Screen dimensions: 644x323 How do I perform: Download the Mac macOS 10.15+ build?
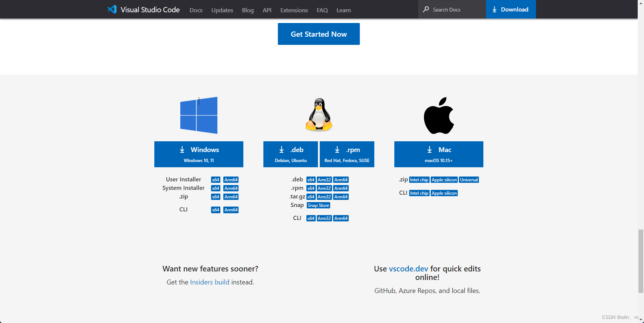(x=438, y=154)
